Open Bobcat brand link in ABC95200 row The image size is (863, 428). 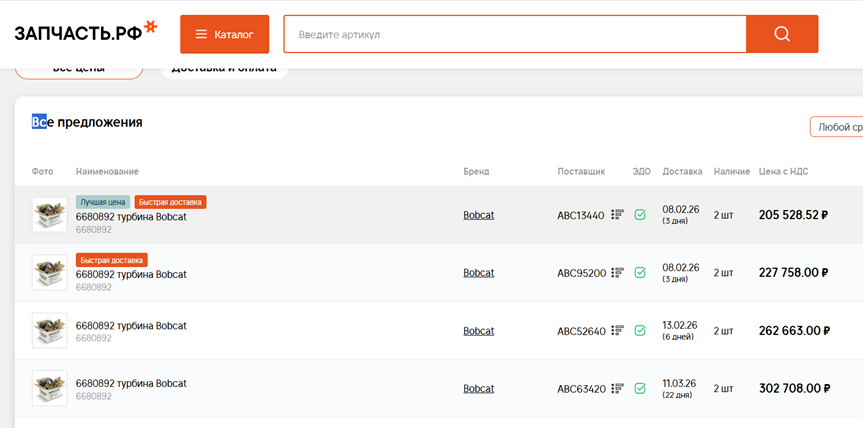click(478, 273)
